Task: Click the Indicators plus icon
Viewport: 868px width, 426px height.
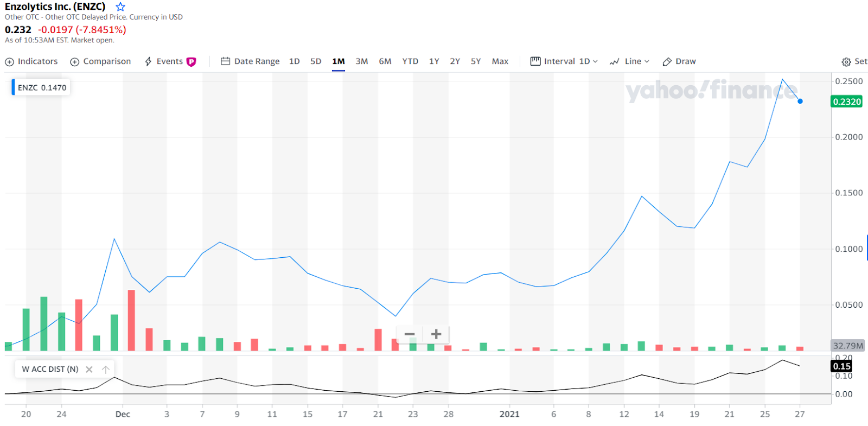Action: tap(9, 62)
